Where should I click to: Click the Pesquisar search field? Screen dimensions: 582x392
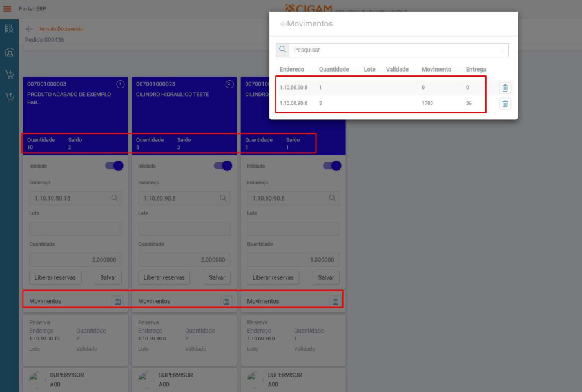click(398, 50)
